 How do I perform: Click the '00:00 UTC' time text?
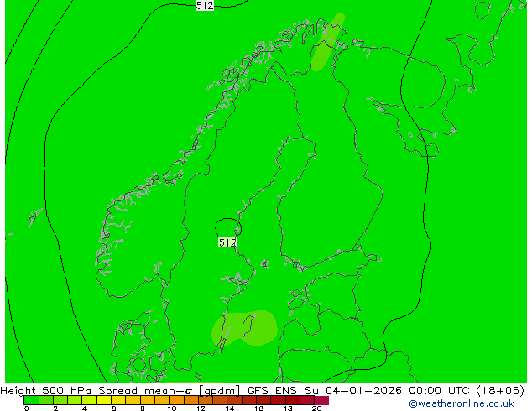[x=441, y=391]
